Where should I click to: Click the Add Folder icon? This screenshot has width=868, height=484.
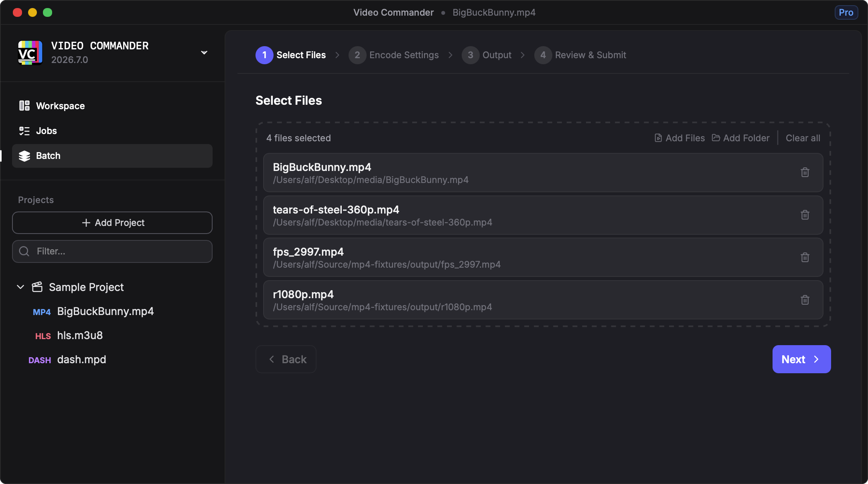coord(716,138)
